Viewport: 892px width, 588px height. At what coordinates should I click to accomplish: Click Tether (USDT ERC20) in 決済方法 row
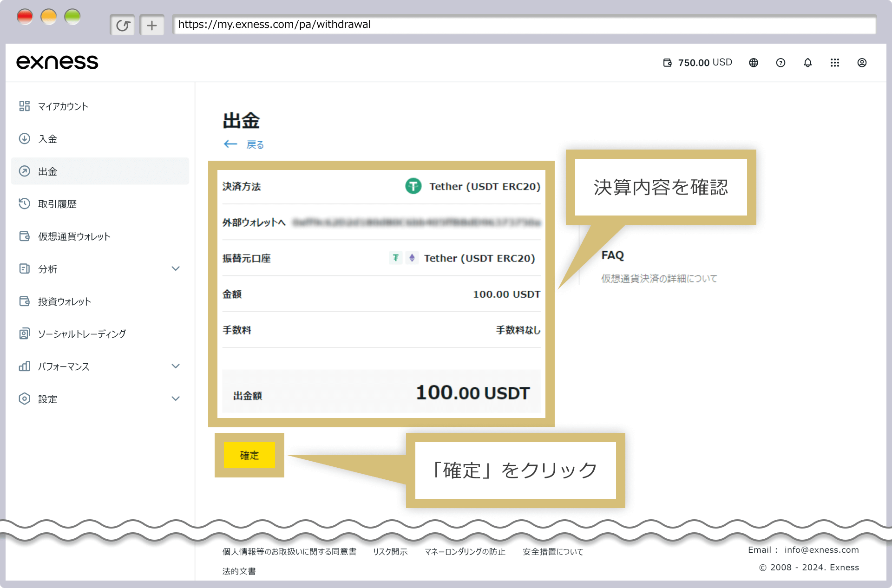[x=485, y=187]
